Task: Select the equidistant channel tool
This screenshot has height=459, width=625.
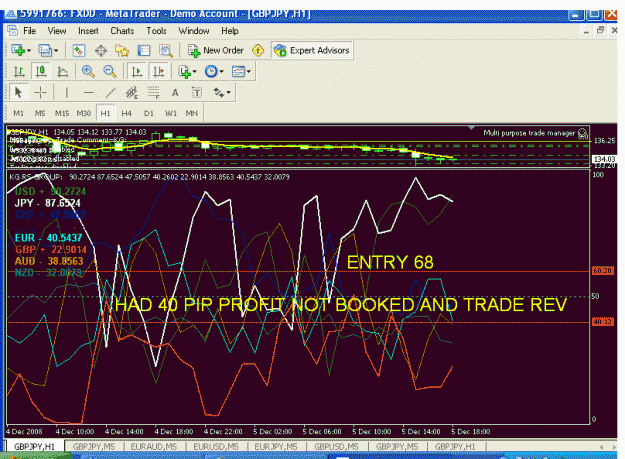Action: (132, 92)
